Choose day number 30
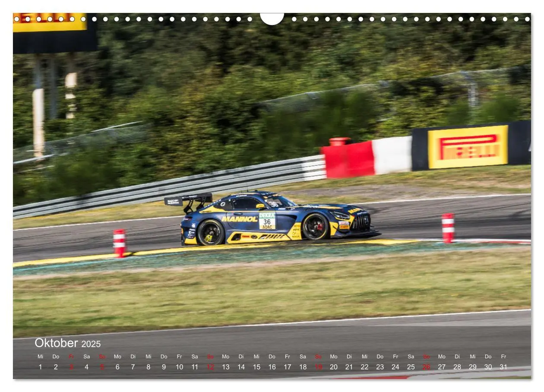 [x=488, y=367]
